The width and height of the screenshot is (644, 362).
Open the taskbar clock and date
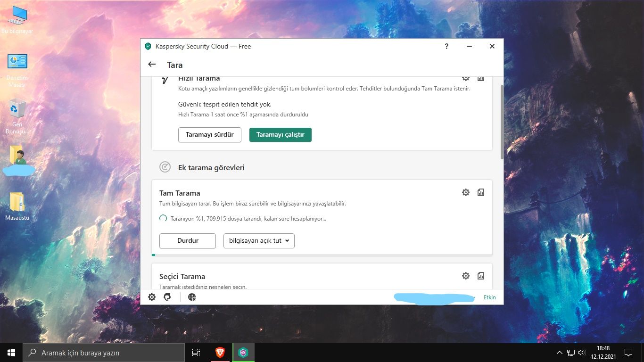coord(603,353)
